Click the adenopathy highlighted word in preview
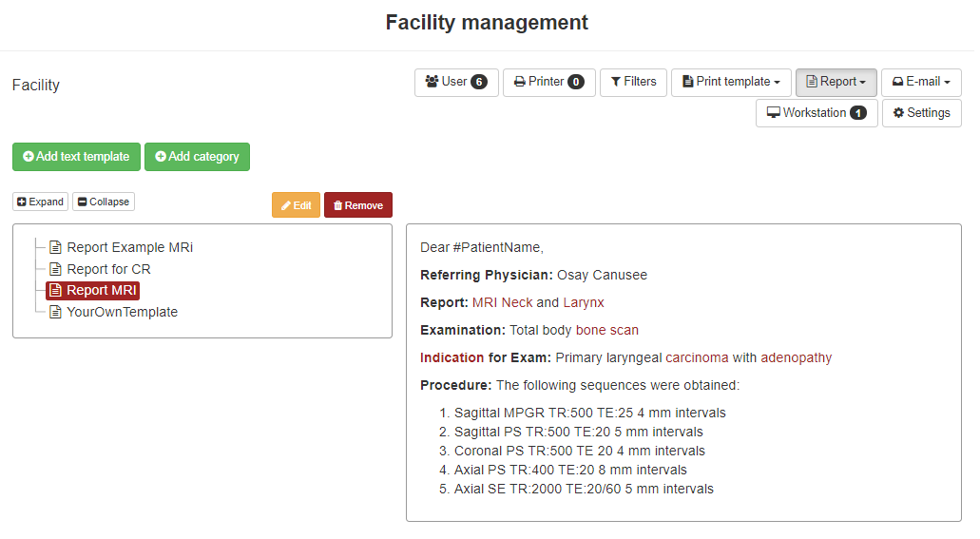Image resolution: width=980 pixels, height=539 pixels. tap(797, 357)
